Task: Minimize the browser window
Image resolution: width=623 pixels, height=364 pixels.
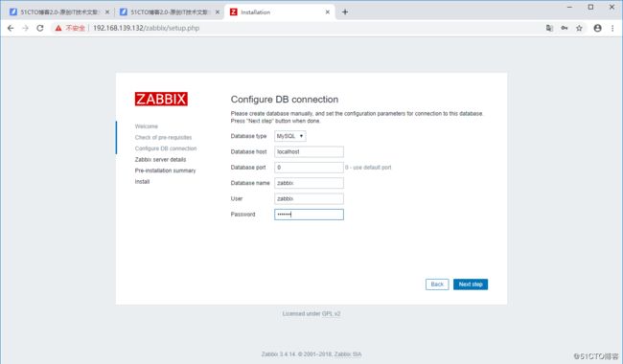Action: [569, 7]
